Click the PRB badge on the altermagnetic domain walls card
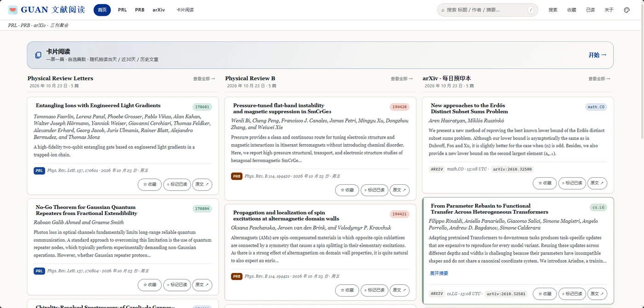The height and width of the screenshot is (308, 644). coord(237,277)
